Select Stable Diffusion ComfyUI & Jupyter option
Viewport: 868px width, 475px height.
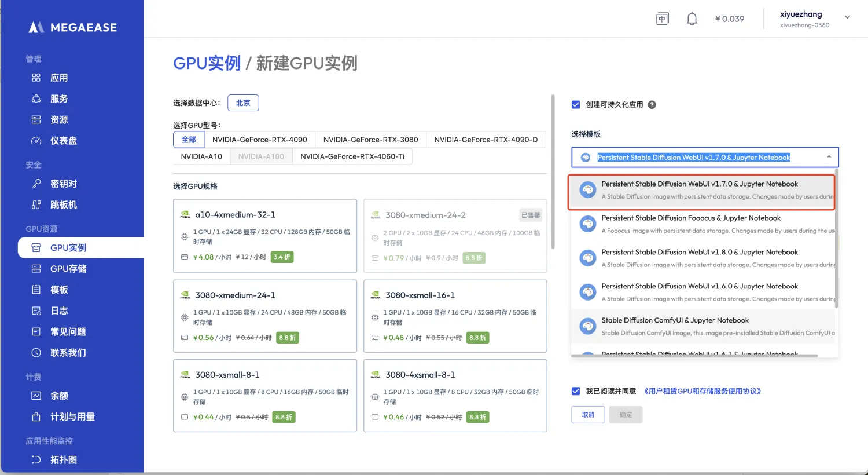[x=703, y=327]
